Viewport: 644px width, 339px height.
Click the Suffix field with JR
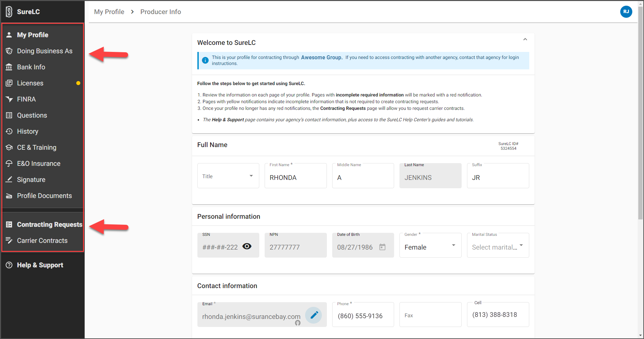[498, 176]
